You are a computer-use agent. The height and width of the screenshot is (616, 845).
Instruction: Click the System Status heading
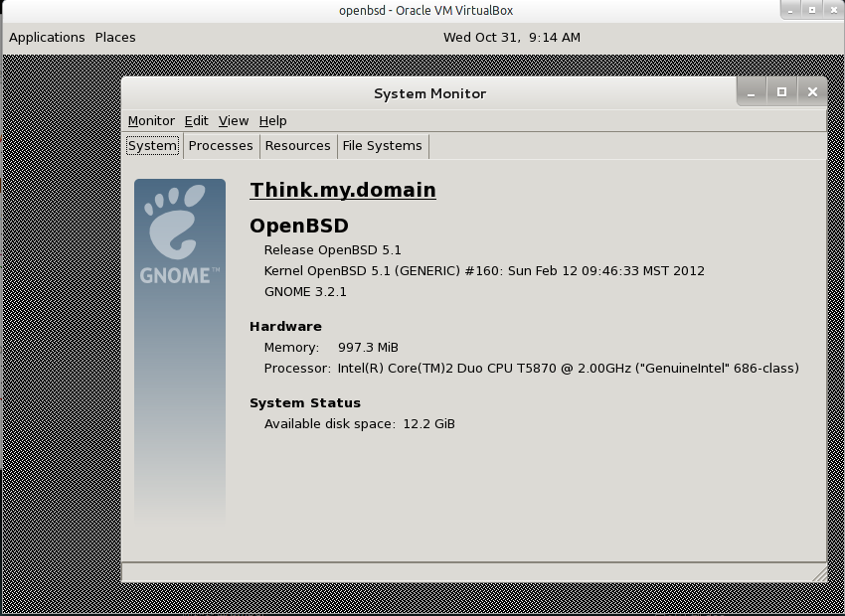(305, 402)
